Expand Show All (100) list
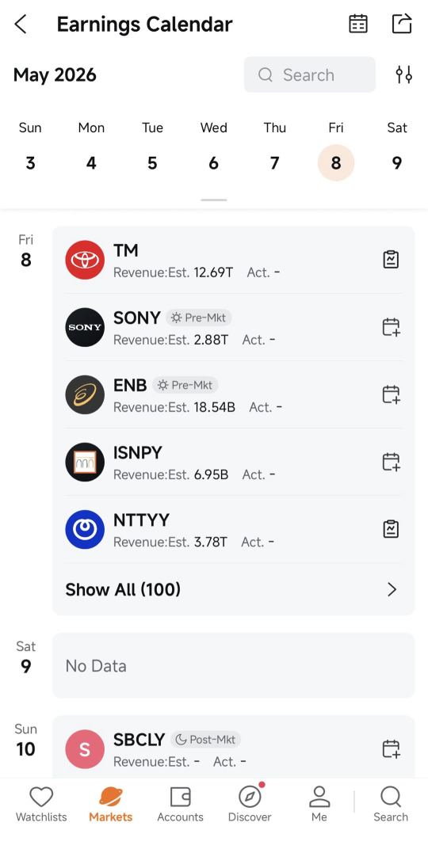The height and width of the screenshot is (868, 428). point(233,589)
